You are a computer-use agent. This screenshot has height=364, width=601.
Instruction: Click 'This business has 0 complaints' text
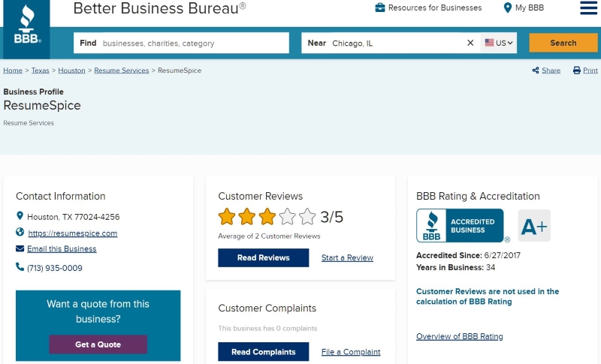tap(267, 329)
